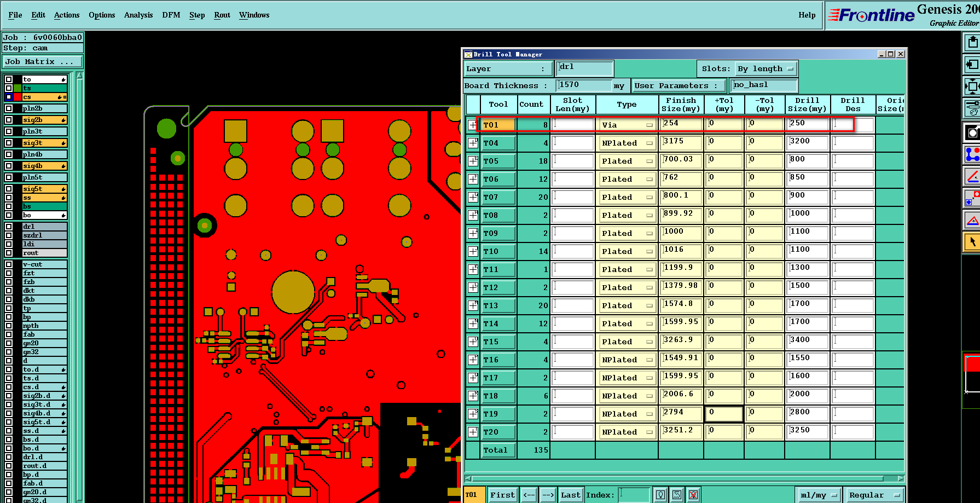This screenshot has width=980, height=503.
Task: Click the green color swatch of layer ts
Action: pos(18,88)
